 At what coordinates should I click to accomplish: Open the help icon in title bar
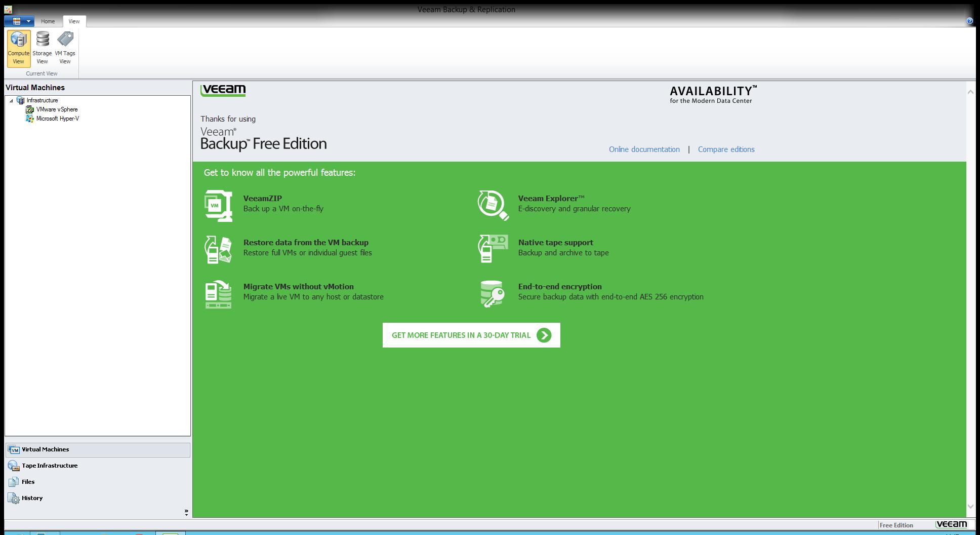[x=969, y=21]
